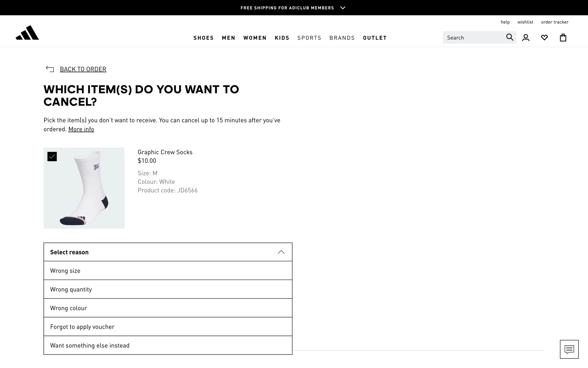The height and width of the screenshot is (368, 588).
Task: Open the OUTLET menu
Action: coord(375,38)
